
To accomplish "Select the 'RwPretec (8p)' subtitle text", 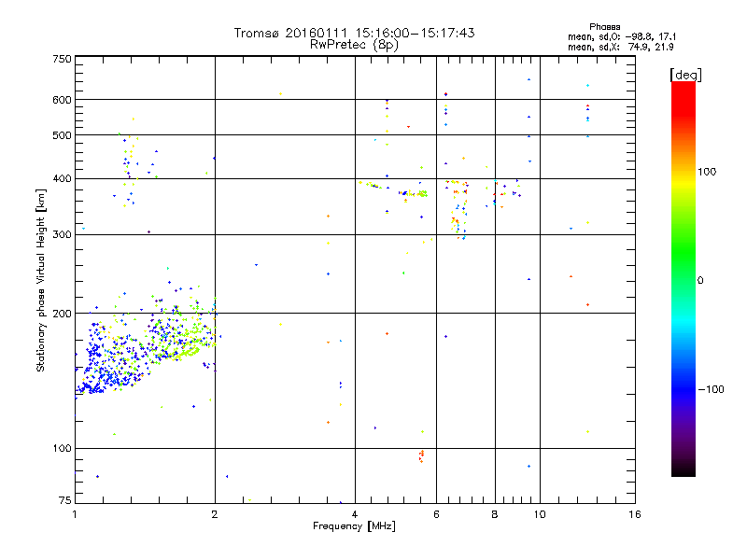I will 354,45.
